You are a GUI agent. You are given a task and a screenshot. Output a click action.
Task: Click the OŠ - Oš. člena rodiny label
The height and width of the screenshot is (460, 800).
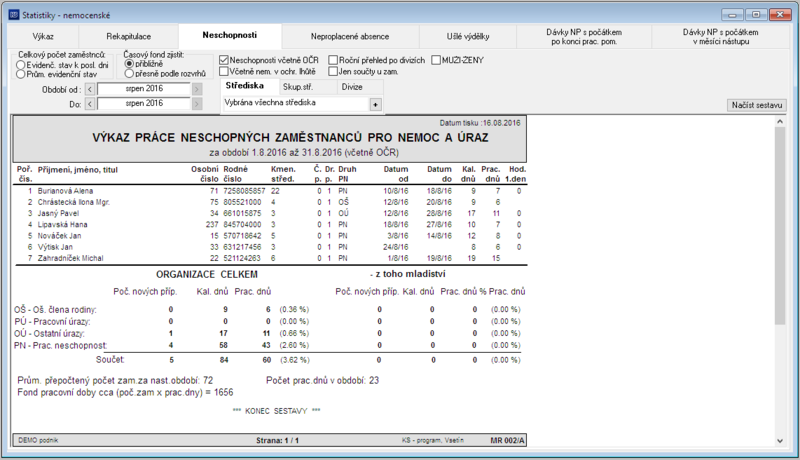point(55,310)
